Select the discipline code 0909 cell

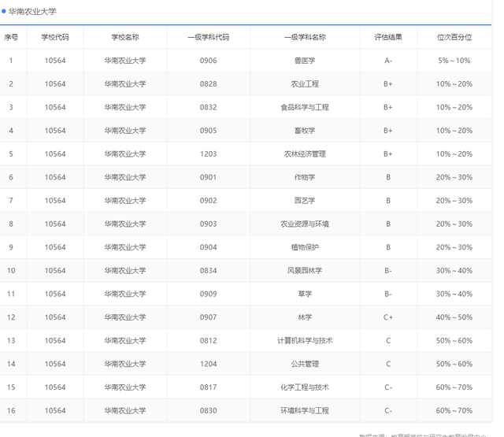tap(208, 294)
